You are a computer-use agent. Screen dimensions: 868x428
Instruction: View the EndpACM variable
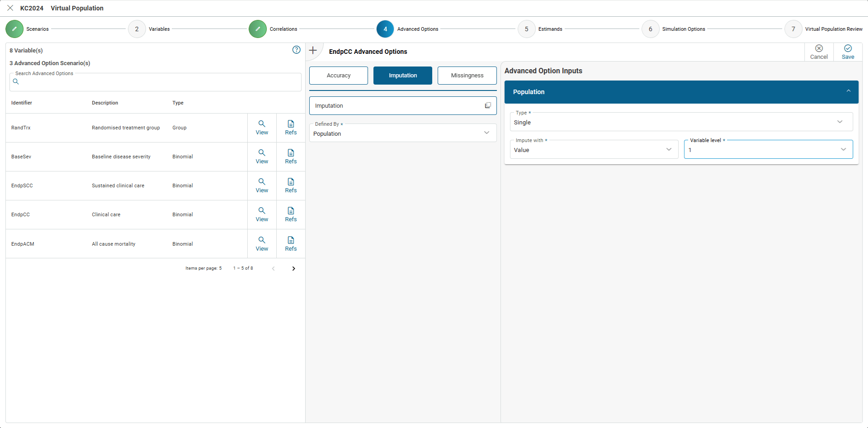(262, 244)
